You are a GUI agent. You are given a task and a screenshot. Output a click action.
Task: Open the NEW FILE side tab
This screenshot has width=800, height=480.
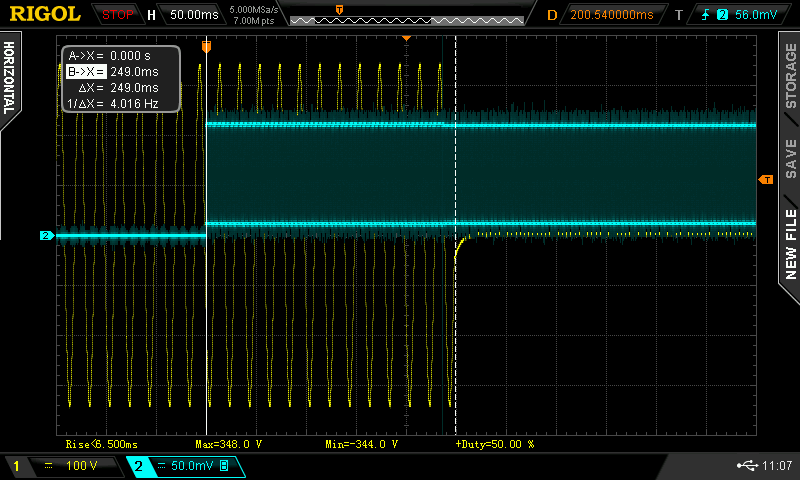click(x=790, y=244)
